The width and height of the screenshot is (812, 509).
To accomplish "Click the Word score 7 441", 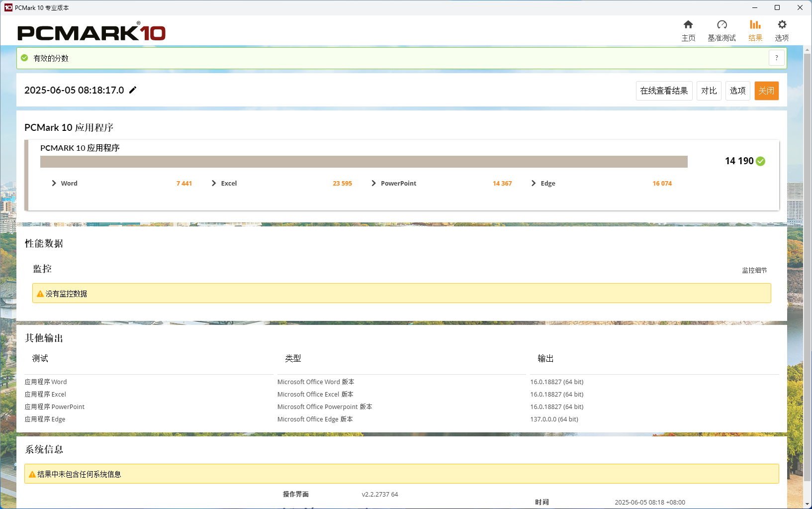I will (x=184, y=183).
